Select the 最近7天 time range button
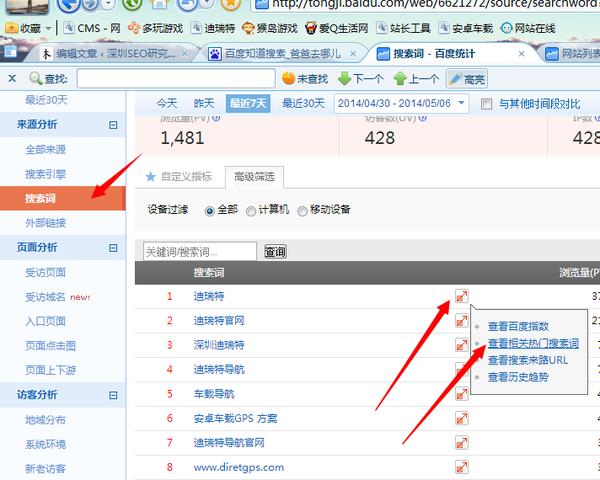This screenshot has width=600, height=480. pos(248,103)
